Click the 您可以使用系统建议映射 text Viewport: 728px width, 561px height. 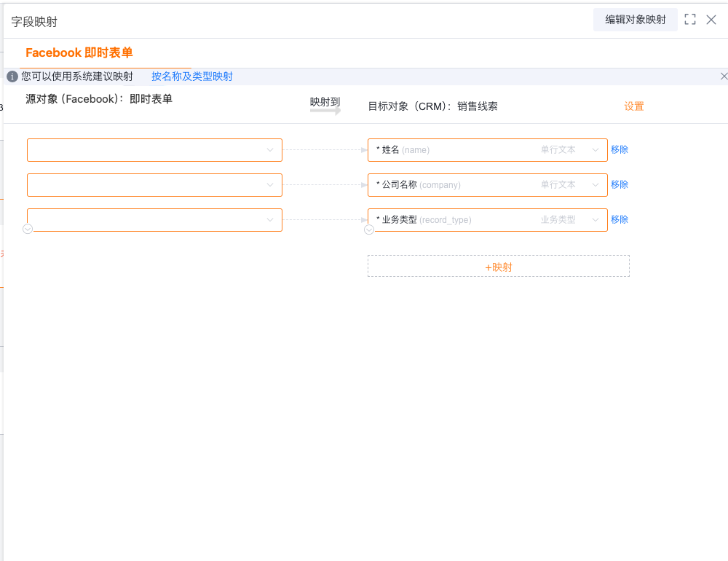coord(77,76)
